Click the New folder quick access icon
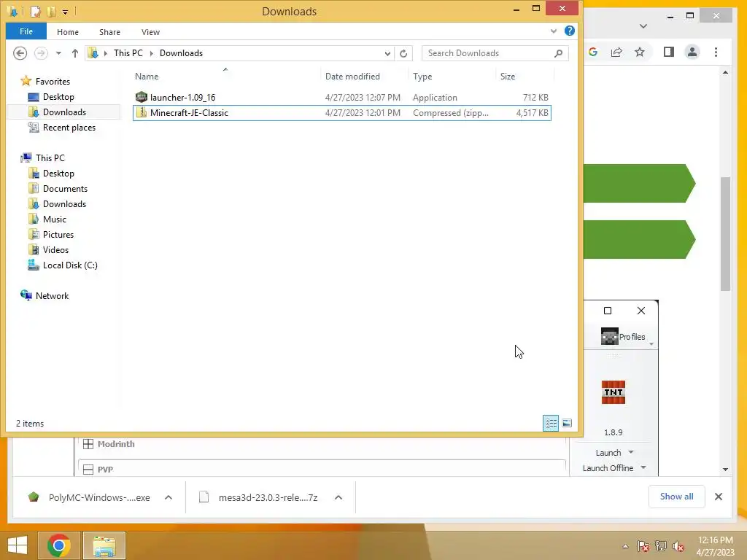 click(51, 11)
